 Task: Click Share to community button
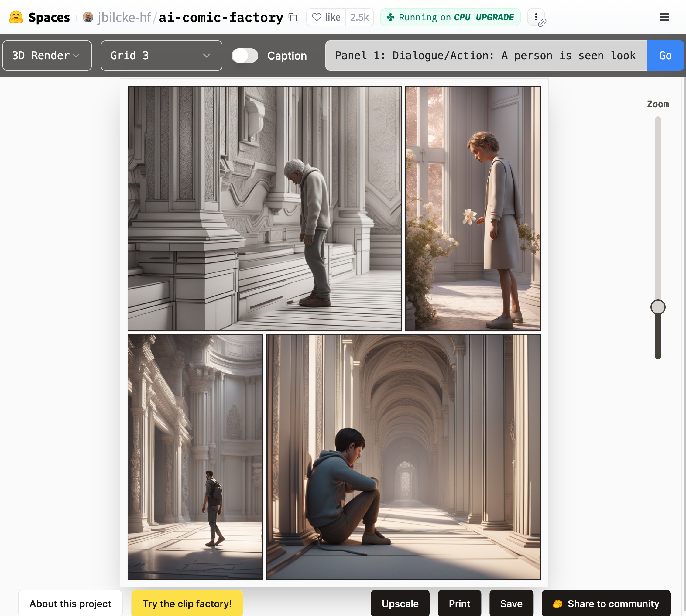pos(606,604)
